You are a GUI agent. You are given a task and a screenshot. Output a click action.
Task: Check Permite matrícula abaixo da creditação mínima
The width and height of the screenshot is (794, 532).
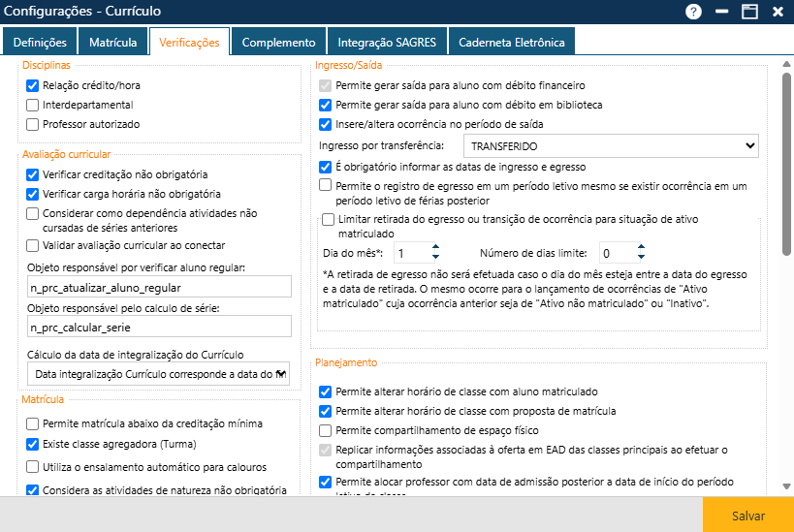point(32,423)
